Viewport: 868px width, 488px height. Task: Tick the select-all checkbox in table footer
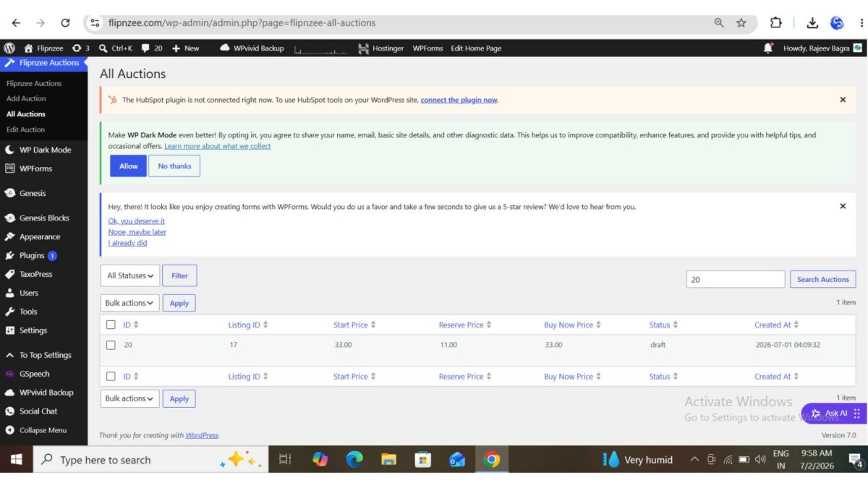coord(111,376)
